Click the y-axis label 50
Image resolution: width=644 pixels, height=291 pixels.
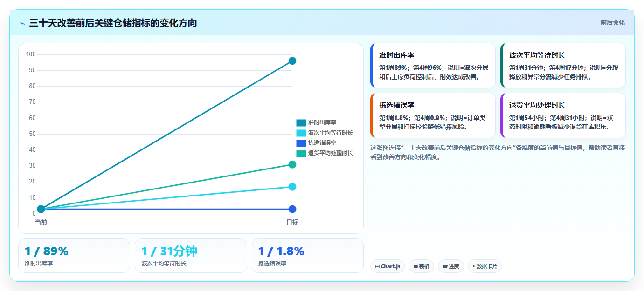click(32, 134)
